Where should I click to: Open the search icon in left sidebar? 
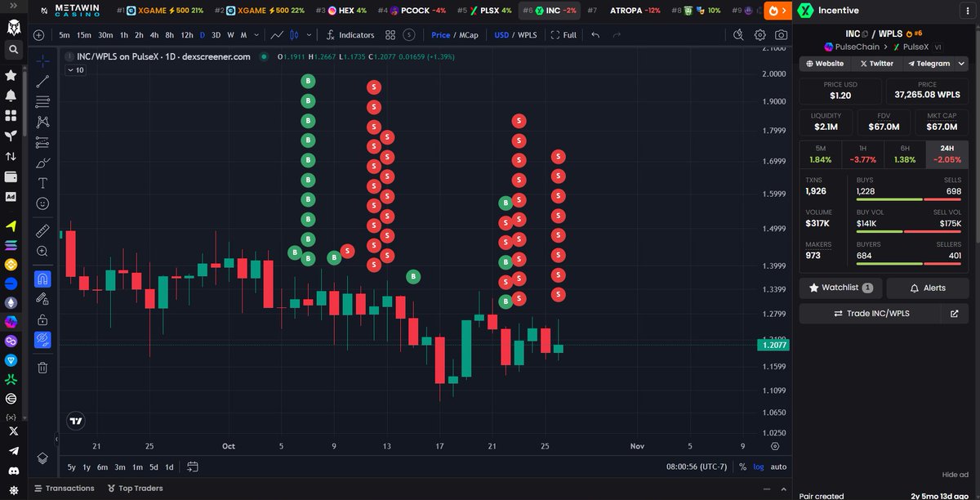(12, 49)
